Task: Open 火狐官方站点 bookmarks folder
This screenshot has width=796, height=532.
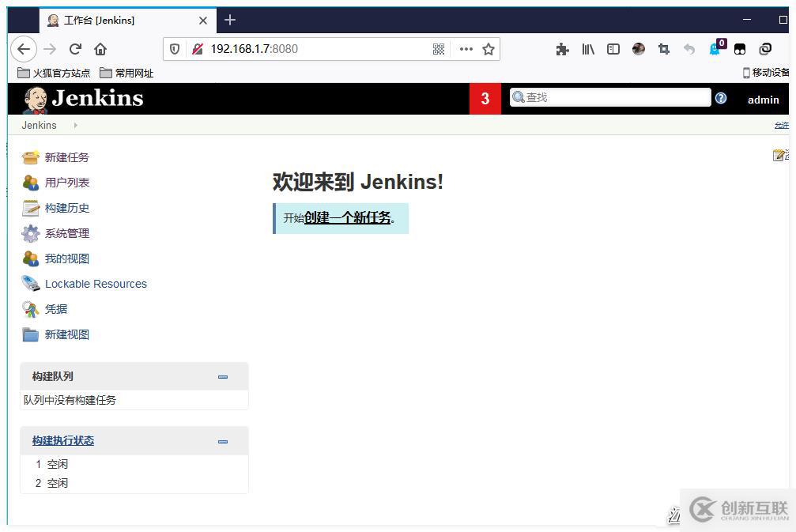Action: (x=54, y=73)
